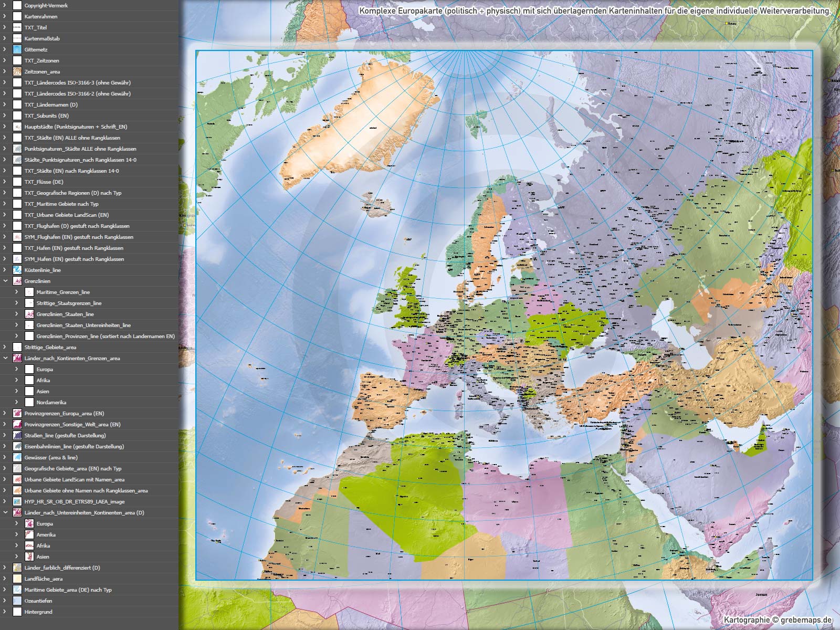Click the Länder_farblich_differenziert layer thumbnail
Screen dimensions: 840x630
pyautogui.click(x=17, y=568)
